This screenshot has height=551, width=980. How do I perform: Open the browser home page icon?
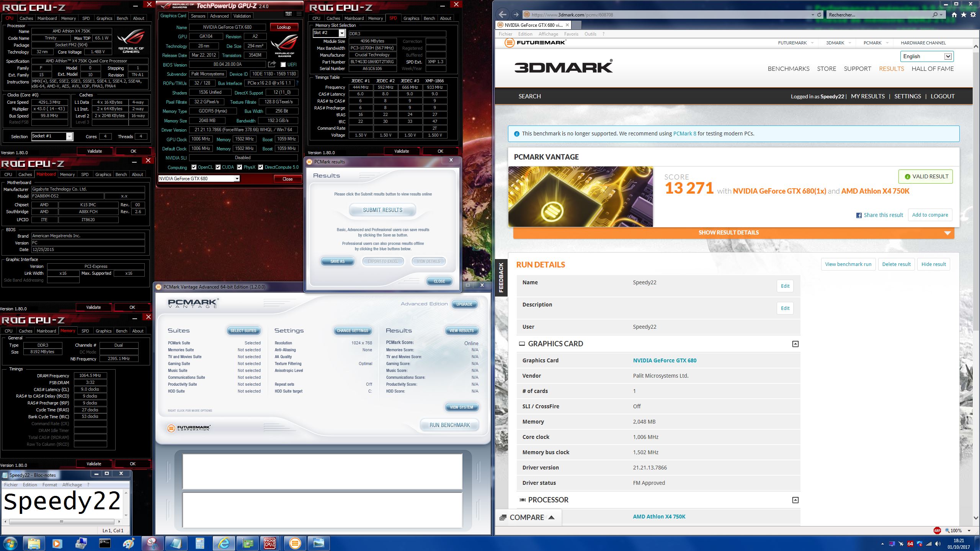pyautogui.click(x=954, y=15)
